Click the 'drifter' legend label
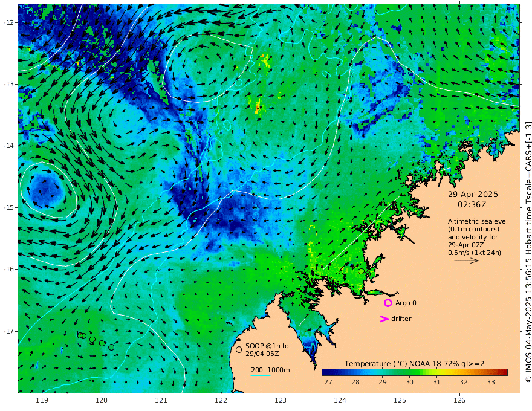 (x=401, y=319)
